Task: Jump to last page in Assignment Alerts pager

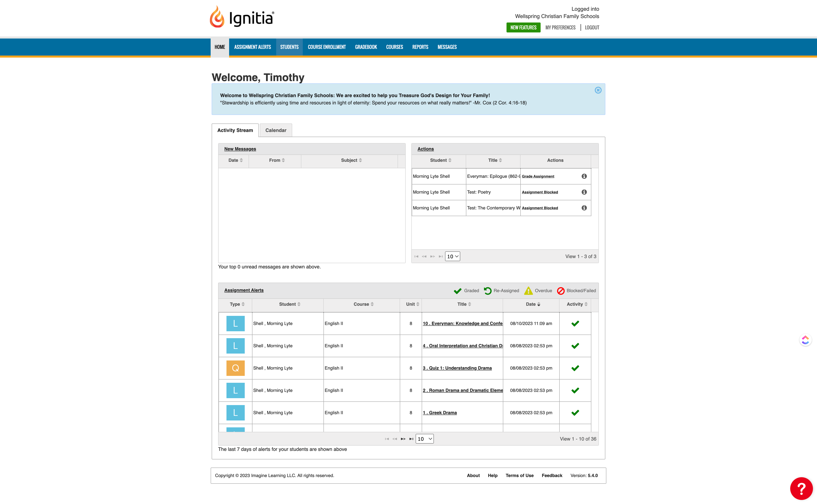Action: (x=411, y=439)
